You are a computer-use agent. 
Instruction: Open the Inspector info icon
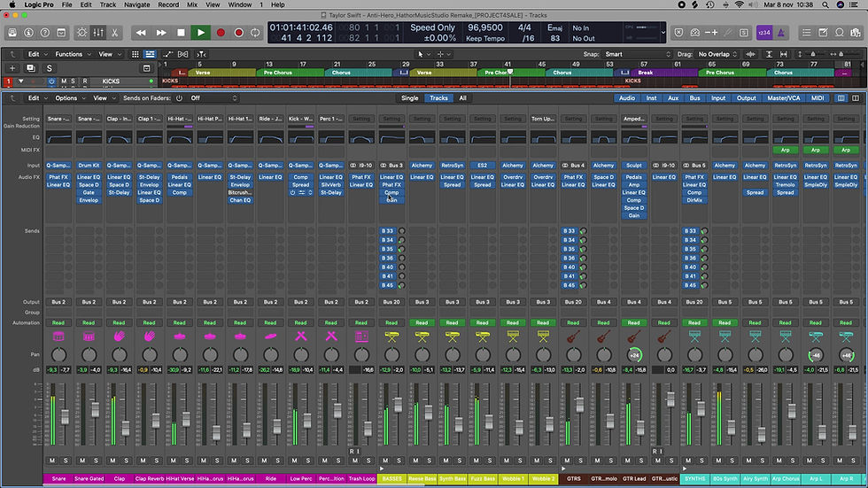[x=28, y=33]
